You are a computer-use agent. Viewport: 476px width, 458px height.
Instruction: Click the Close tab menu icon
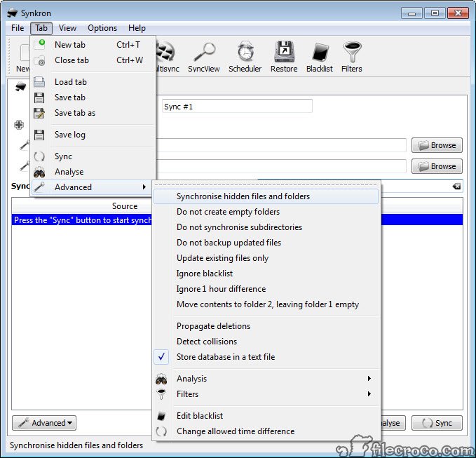pos(39,60)
